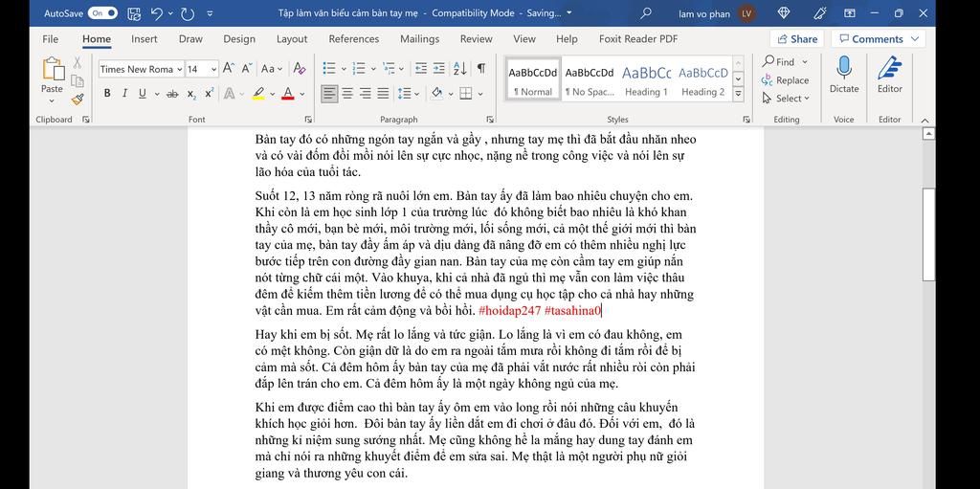
Task: Click the Search magnifier in title bar
Action: click(646, 13)
